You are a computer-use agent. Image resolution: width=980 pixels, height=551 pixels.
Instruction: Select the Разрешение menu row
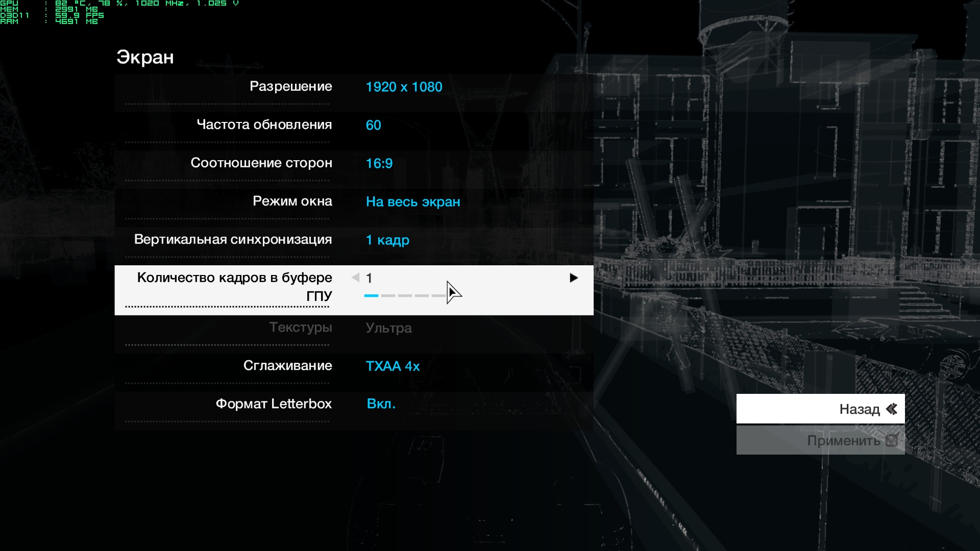tap(290, 87)
